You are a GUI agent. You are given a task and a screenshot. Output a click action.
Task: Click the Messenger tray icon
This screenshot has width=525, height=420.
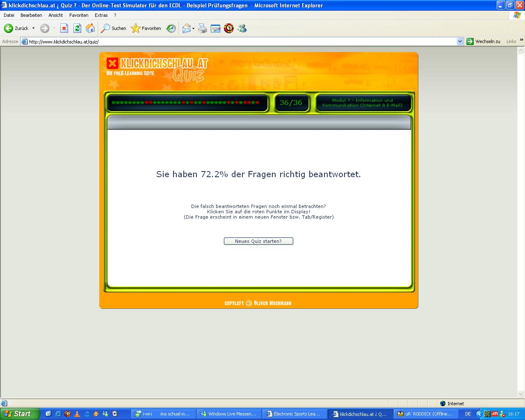click(502, 414)
